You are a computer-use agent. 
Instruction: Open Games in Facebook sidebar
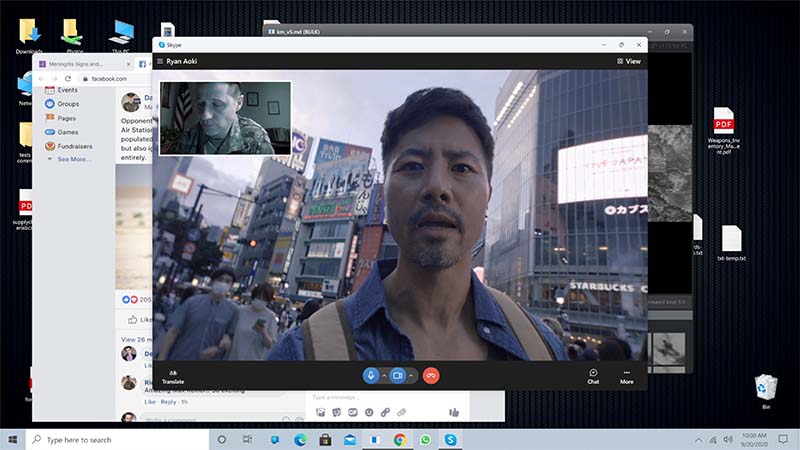click(62, 132)
